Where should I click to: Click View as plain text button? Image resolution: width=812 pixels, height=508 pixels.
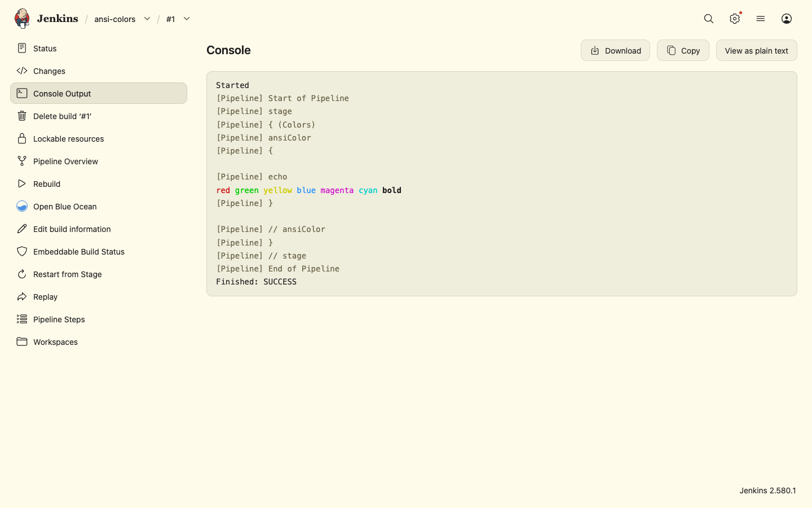[756, 50]
